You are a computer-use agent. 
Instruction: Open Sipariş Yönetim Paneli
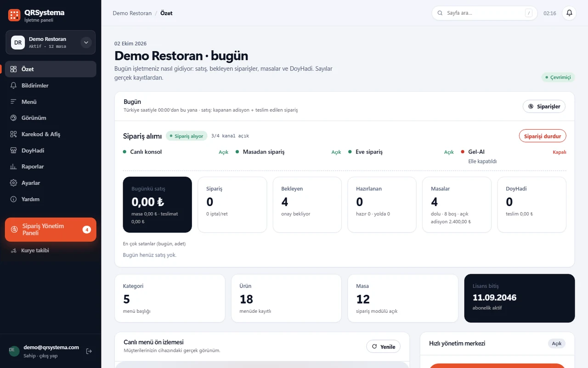click(51, 230)
